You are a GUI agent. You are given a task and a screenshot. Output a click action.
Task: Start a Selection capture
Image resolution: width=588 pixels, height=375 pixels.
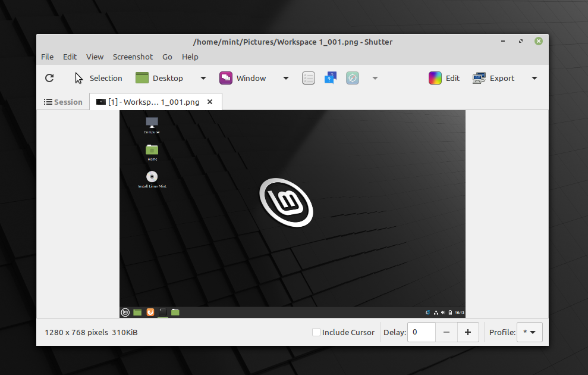click(98, 78)
